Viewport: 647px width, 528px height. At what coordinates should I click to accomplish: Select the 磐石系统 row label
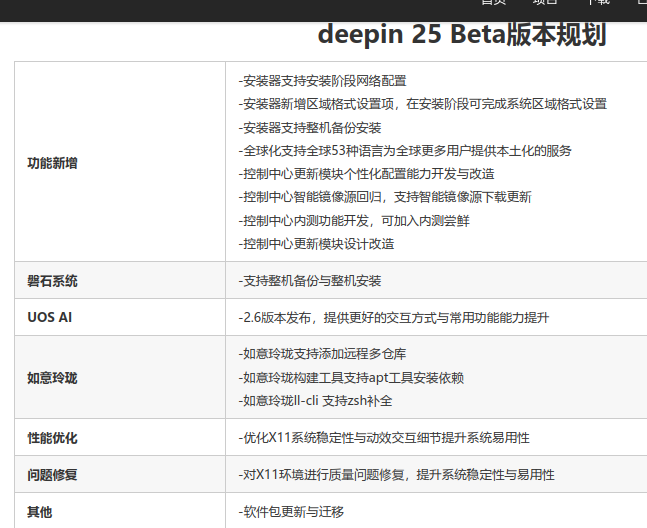tap(52, 281)
